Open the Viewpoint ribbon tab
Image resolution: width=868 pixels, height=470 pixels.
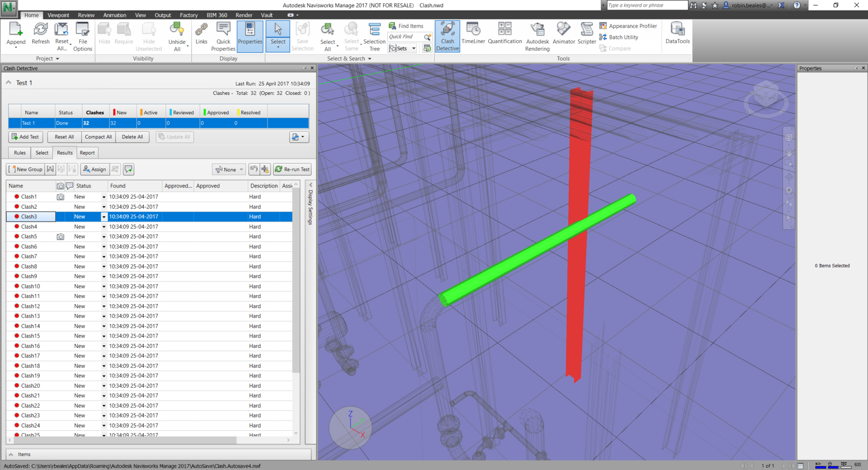58,15
